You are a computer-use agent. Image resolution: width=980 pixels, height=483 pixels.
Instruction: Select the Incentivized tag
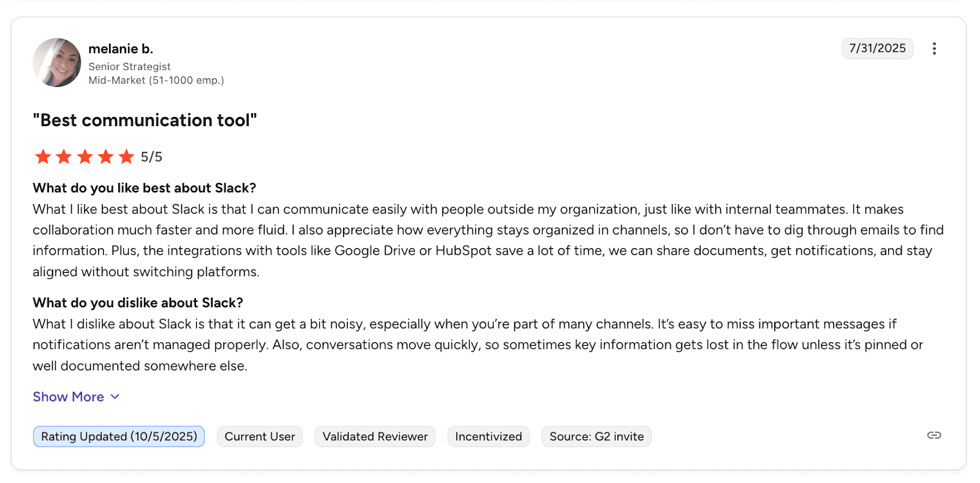[x=488, y=436]
